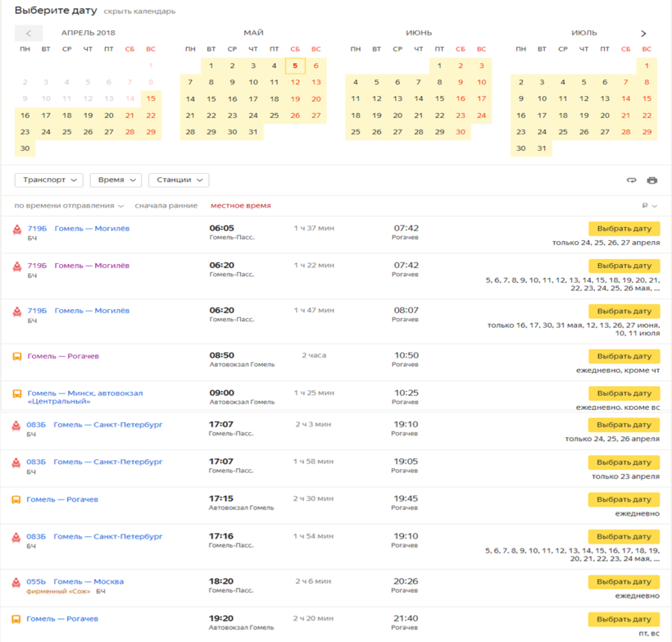Toggle the местное время setting
Image resolution: width=672 pixels, height=642 pixels.
click(240, 206)
